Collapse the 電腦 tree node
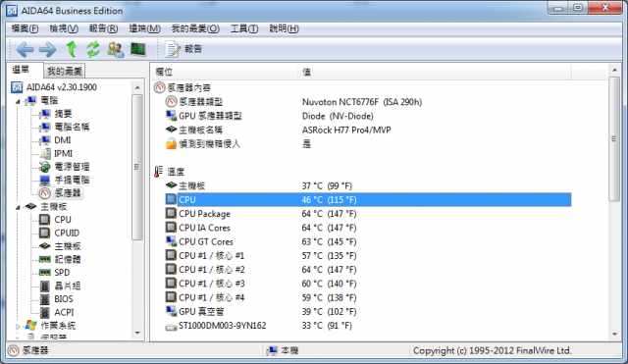This screenshot has width=628, height=364. (18, 102)
